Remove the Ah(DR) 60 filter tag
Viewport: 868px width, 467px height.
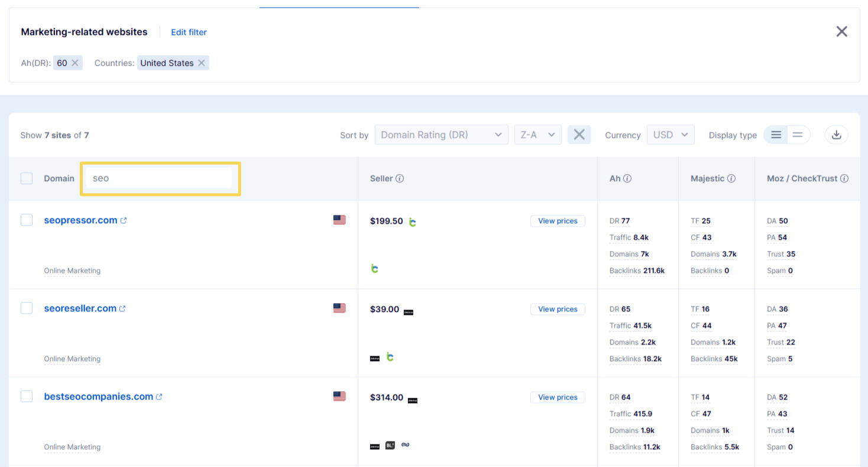[75, 63]
